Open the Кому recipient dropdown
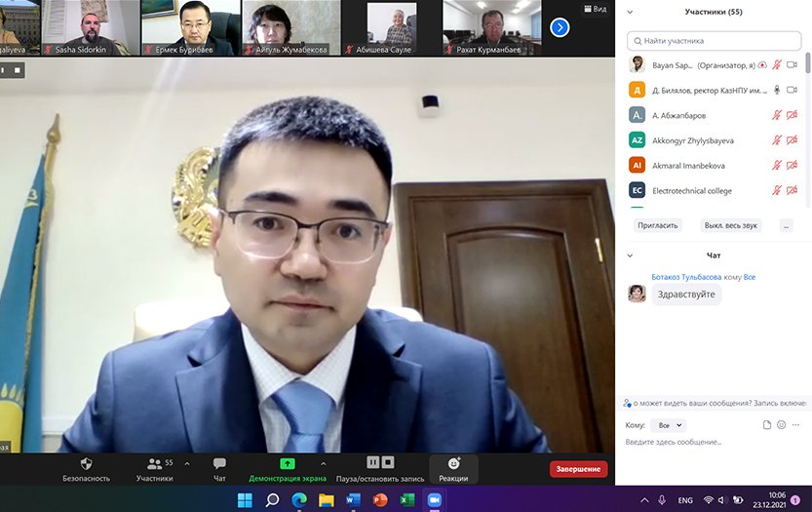The width and height of the screenshot is (812, 512). 668,425
